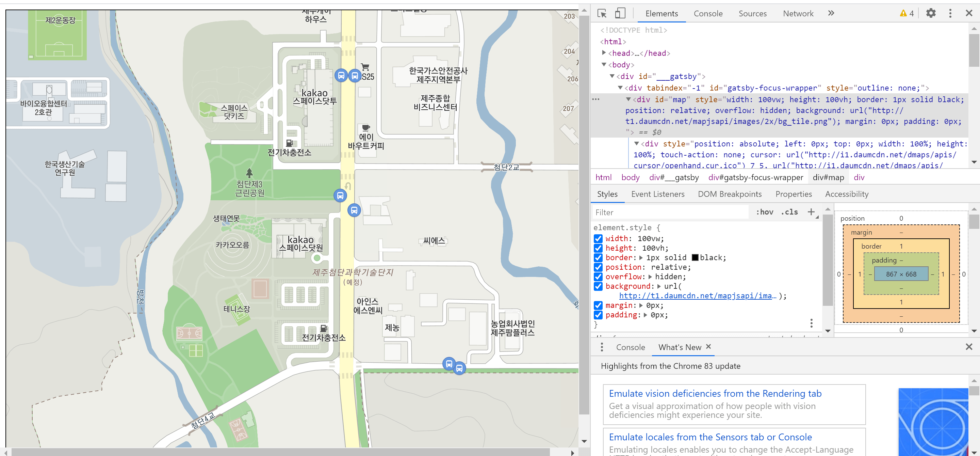Open the three-dot menu in the element.style rule
The width and height of the screenshot is (980, 456).
(812, 323)
